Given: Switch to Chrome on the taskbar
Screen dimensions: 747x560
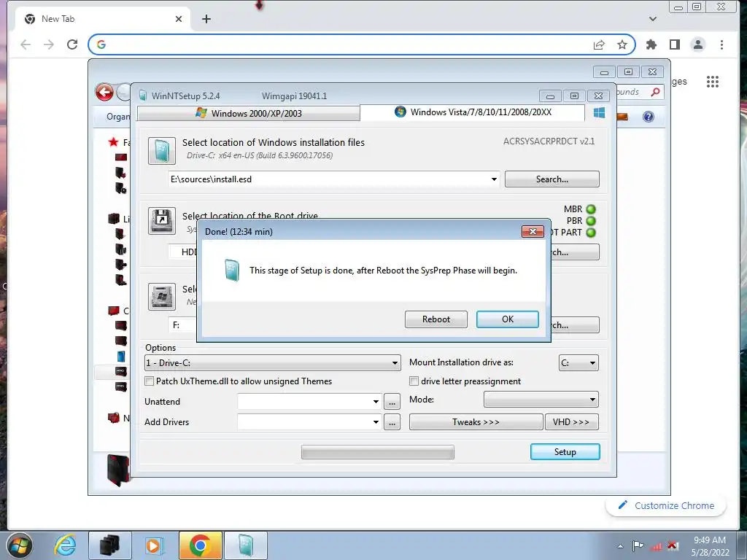Looking at the screenshot, I should (x=200, y=545).
